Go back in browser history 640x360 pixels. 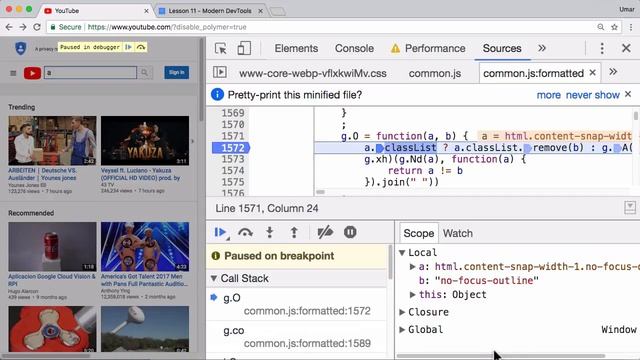point(9,27)
